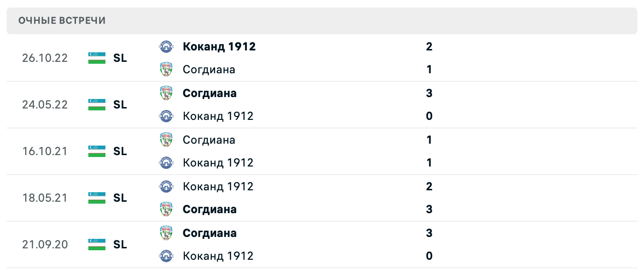Click the Коканд 1912 club crest in the top match
644x275 pixels.
[166, 46]
